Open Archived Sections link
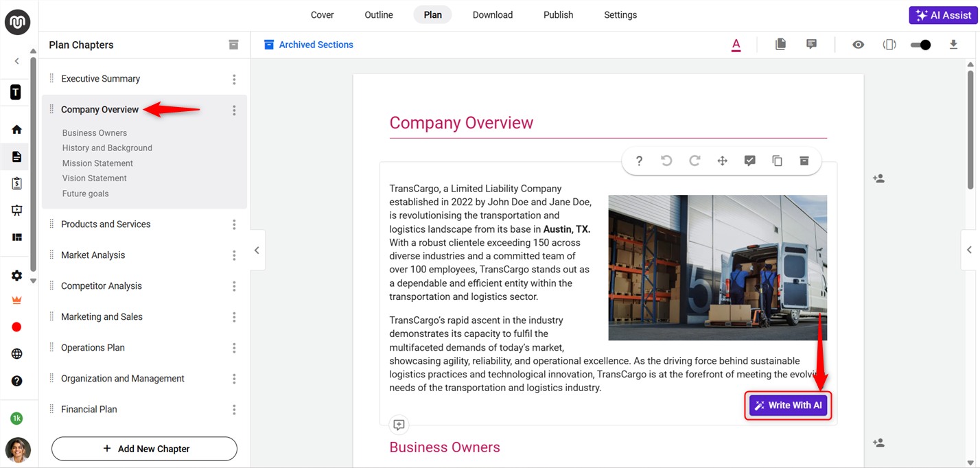 (309, 45)
